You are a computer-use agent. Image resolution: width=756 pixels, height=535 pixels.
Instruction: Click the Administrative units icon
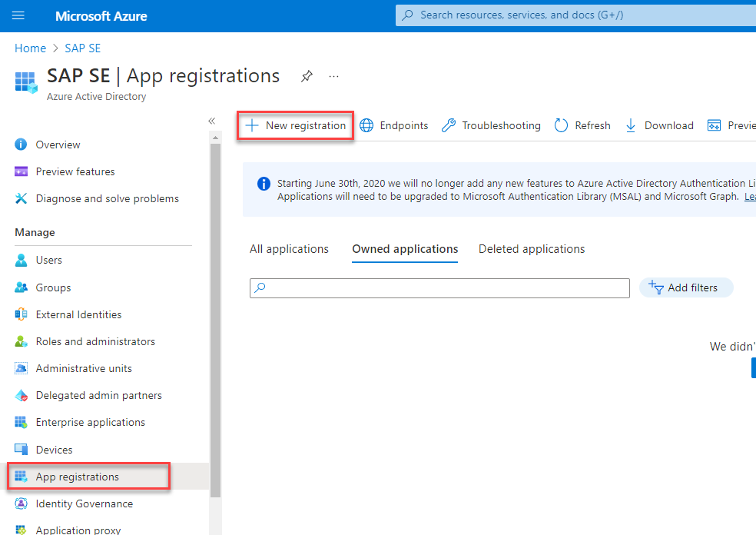pos(21,368)
